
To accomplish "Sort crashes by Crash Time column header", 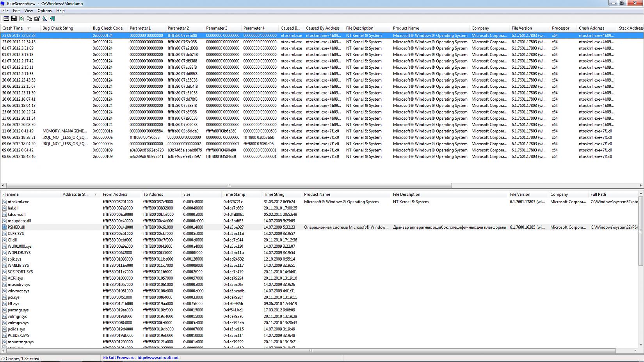I will click(12, 28).
